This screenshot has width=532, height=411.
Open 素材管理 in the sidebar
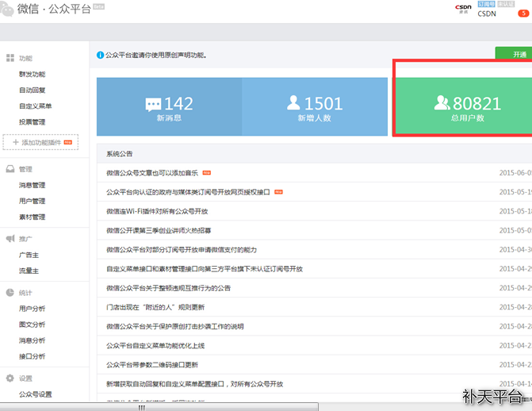[33, 217]
